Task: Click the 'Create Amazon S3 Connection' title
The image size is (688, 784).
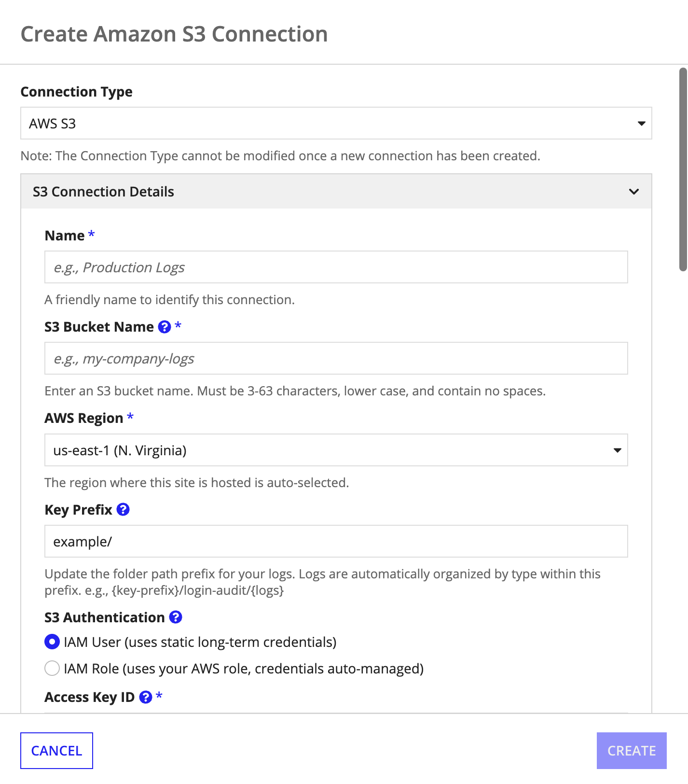Action: point(174,34)
